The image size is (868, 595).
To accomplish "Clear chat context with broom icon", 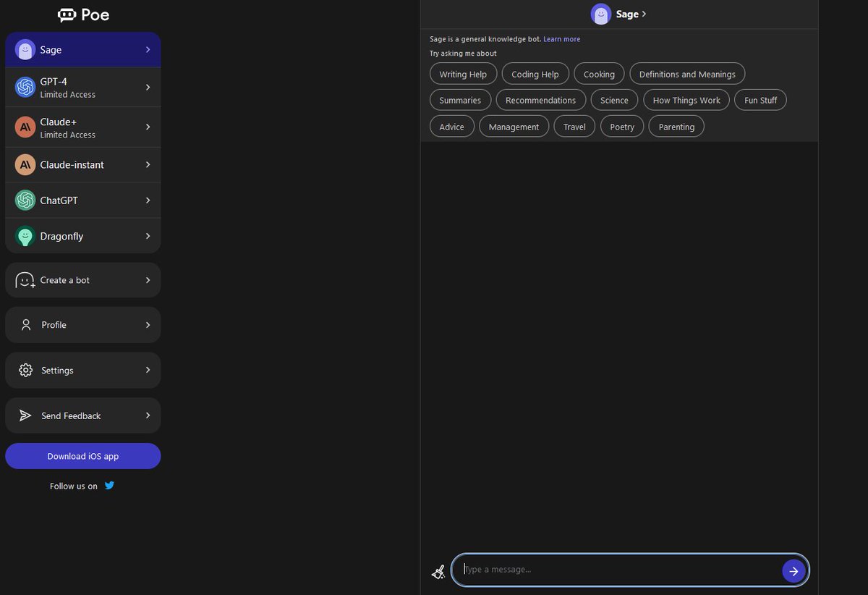I will 438,571.
